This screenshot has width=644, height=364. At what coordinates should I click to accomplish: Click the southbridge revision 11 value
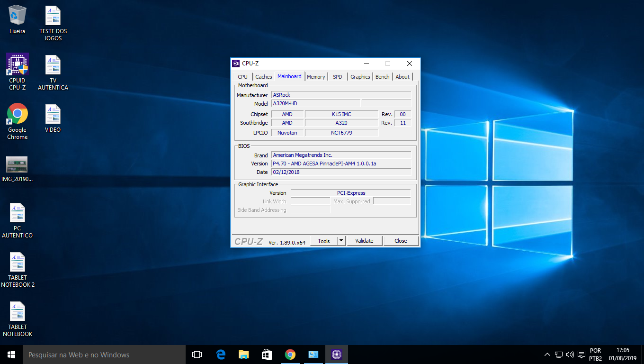click(402, 123)
